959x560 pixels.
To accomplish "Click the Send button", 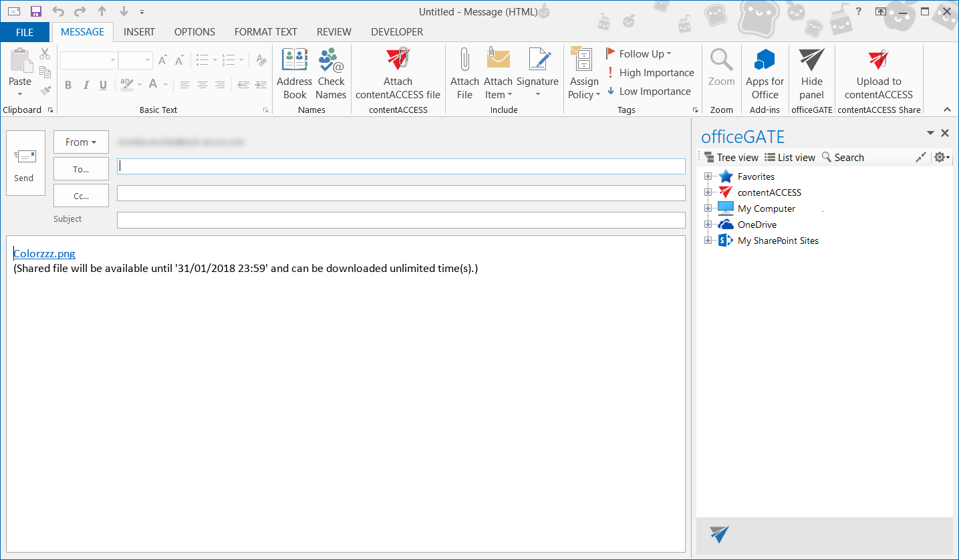I will (25, 163).
